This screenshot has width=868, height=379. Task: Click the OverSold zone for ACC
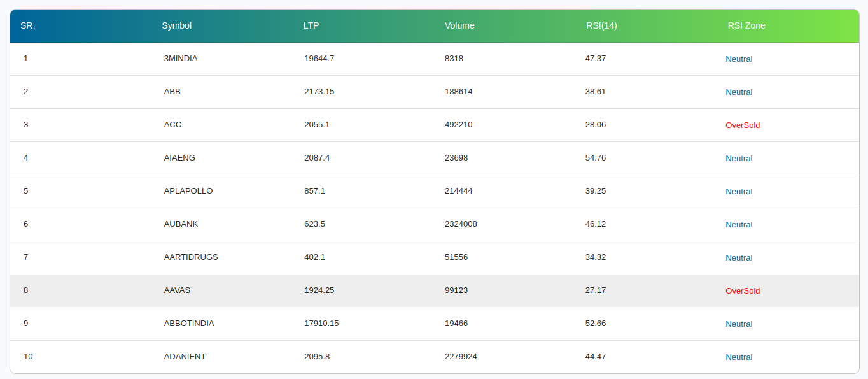[x=743, y=125]
